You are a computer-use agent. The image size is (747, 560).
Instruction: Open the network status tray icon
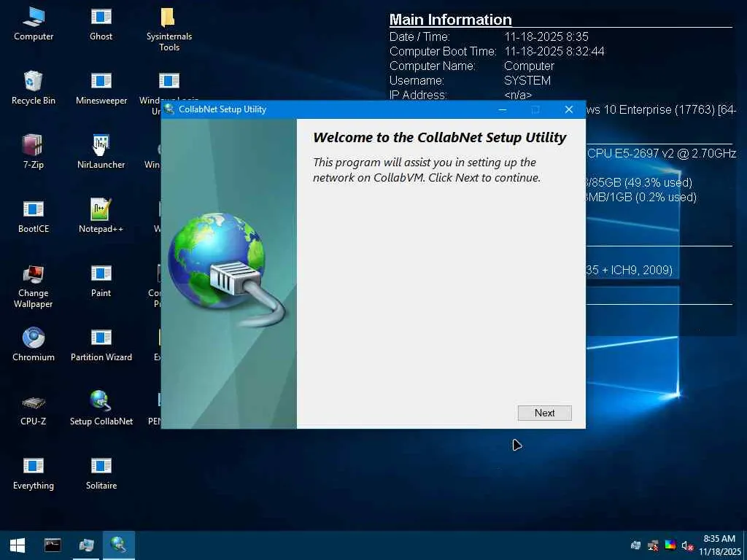(x=653, y=545)
